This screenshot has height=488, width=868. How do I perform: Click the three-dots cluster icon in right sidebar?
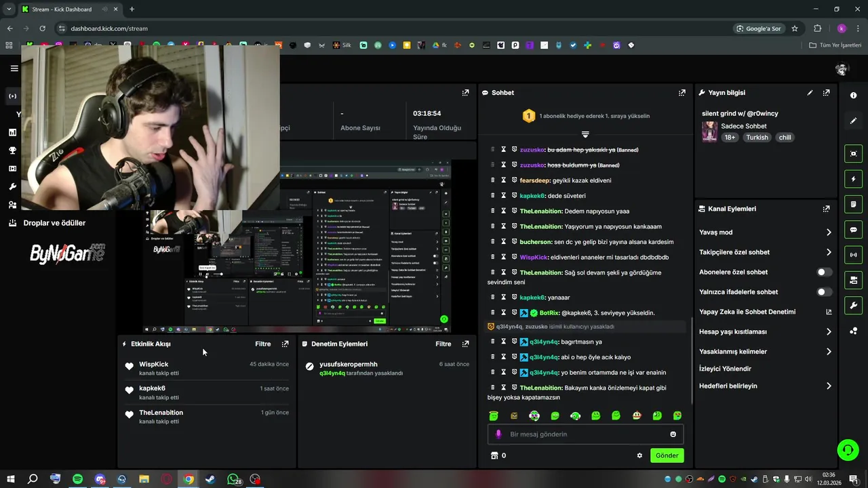(853, 331)
